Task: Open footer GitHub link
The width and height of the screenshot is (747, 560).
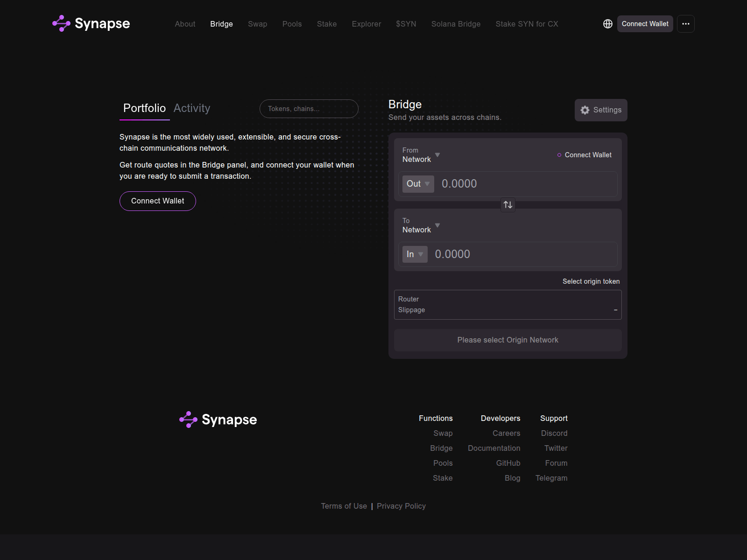Action: click(508, 463)
